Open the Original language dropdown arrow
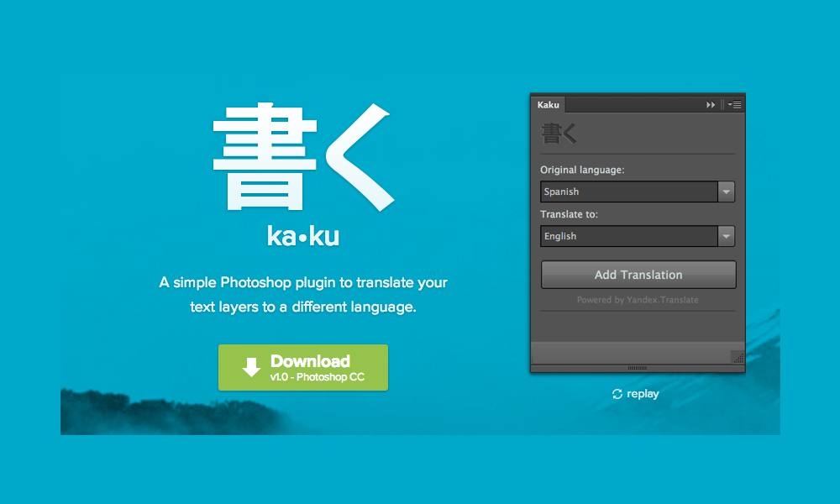 point(726,192)
